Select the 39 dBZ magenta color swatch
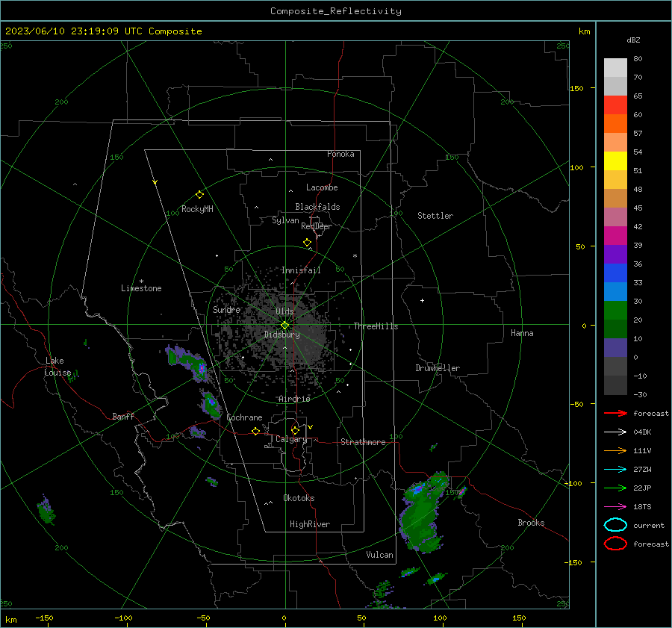672x628 pixels. pos(615,235)
